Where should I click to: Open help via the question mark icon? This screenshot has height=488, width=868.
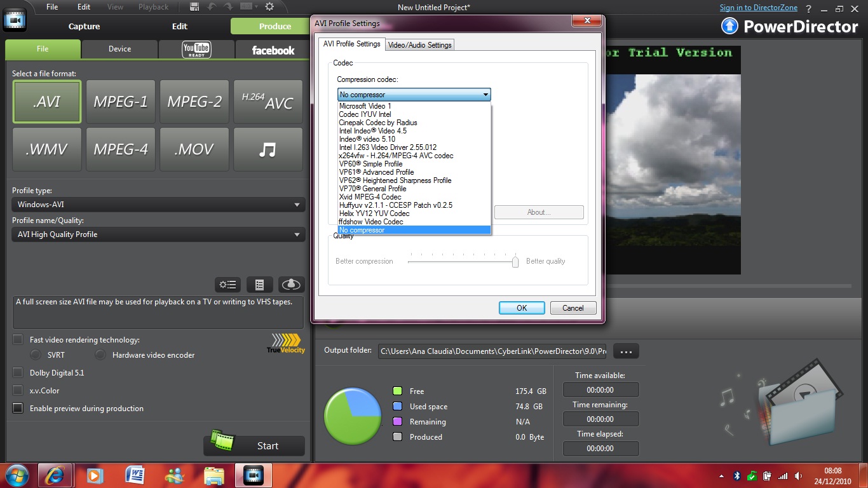[x=810, y=8]
